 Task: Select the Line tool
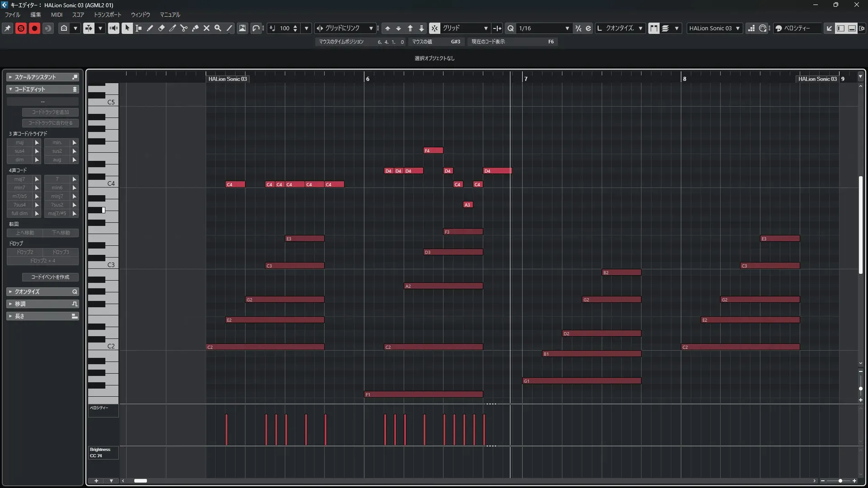pyautogui.click(x=229, y=28)
